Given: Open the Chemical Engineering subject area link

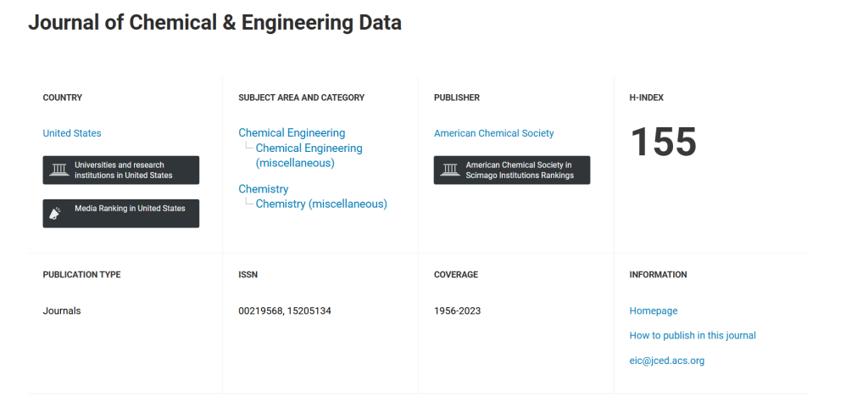Looking at the screenshot, I should [292, 133].
